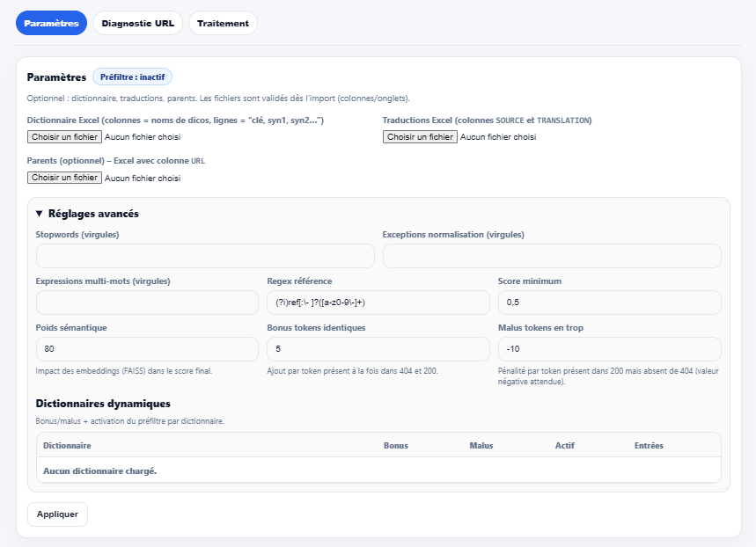Choose a file for Traductions Excel
The height and width of the screenshot is (547, 756).
click(420, 137)
